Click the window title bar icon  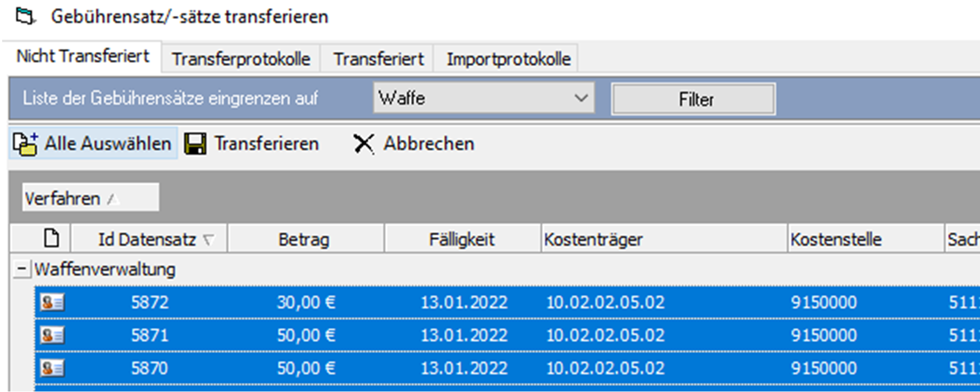25,17
